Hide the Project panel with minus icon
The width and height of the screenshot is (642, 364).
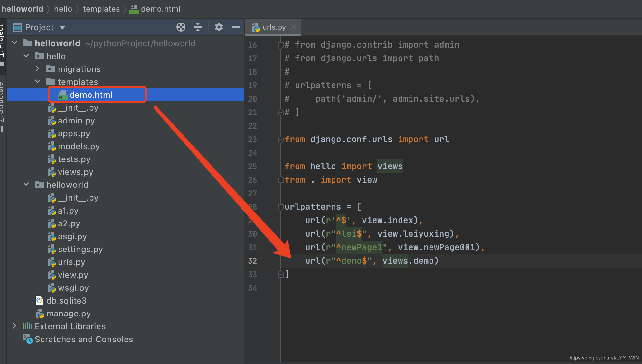(x=236, y=27)
